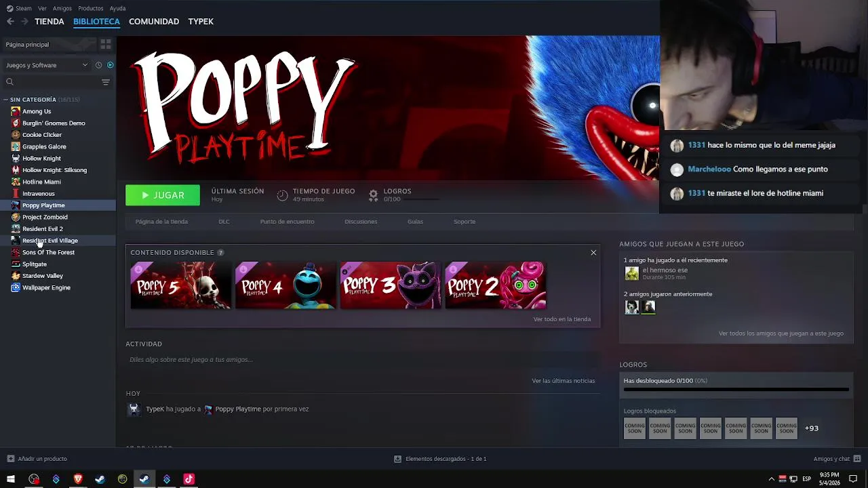Click Añadir un producto
868x488 pixels.
(x=37, y=459)
